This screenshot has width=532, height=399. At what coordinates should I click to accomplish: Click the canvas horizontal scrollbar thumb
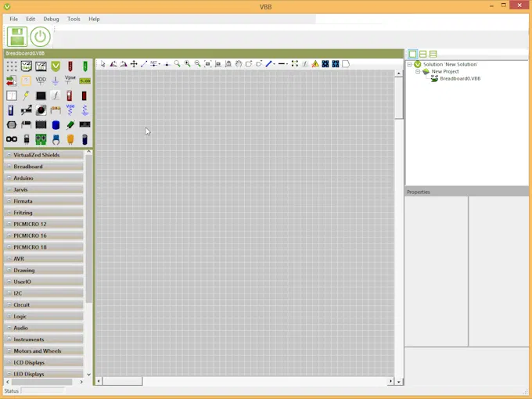click(123, 381)
